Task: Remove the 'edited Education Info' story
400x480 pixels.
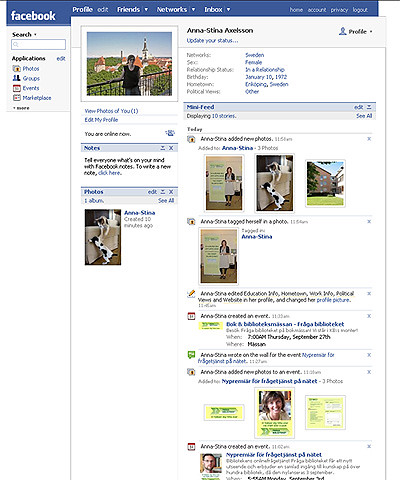Action: (x=369, y=294)
